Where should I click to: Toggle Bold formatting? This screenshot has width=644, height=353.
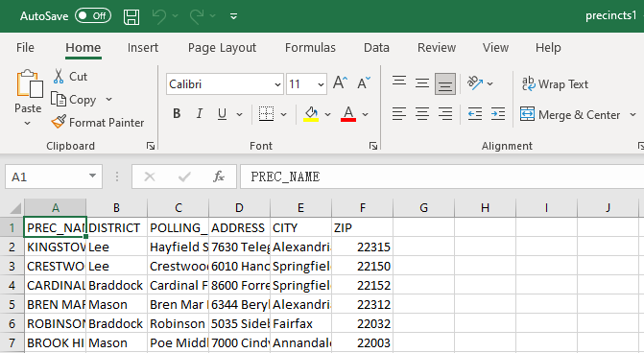click(x=177, y=114)
